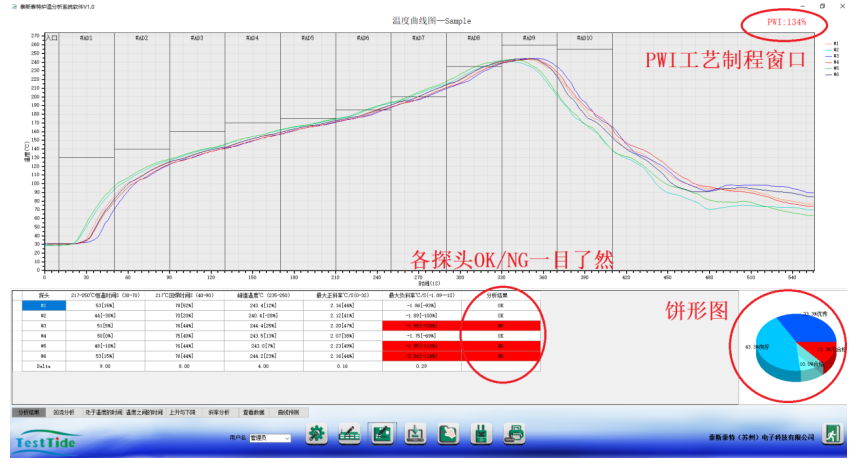This screenshot has width=853, height=465.
Task: Select probe #1 row header in table
Action: [x=43, y=305]
